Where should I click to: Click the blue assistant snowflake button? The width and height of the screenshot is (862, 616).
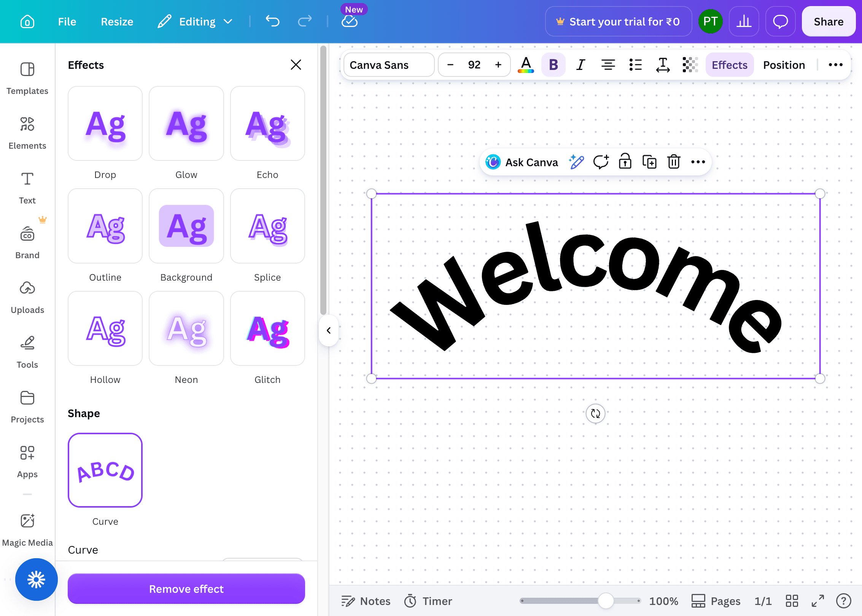pyautogui.click(x=37, y=579)
